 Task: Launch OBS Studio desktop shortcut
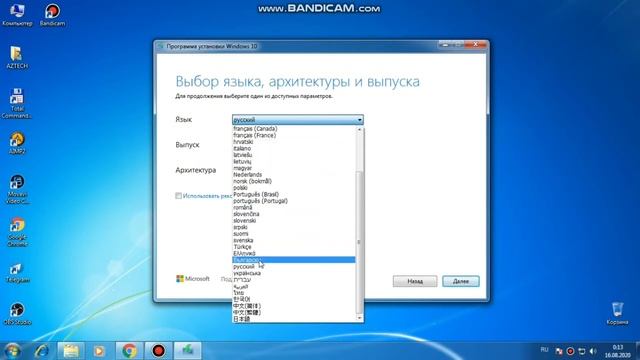click(17, 313)
